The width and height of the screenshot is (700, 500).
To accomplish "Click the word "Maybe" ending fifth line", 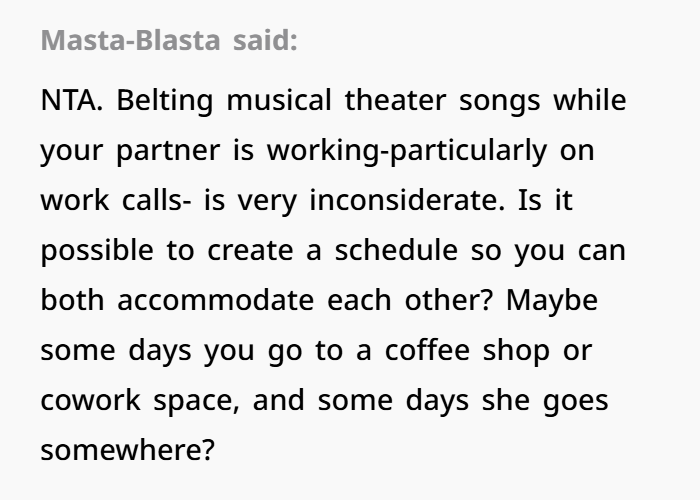I will pyautogui.click(x=552, y=301).
